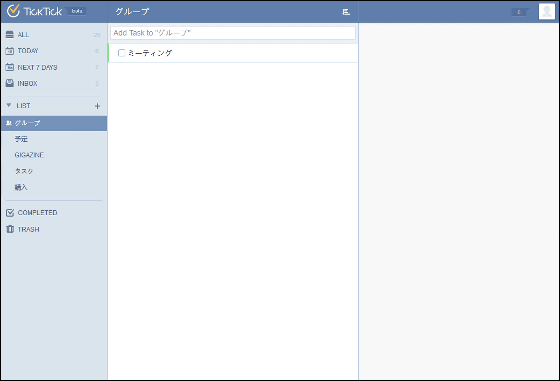Click the sort icon in list header

346,12
